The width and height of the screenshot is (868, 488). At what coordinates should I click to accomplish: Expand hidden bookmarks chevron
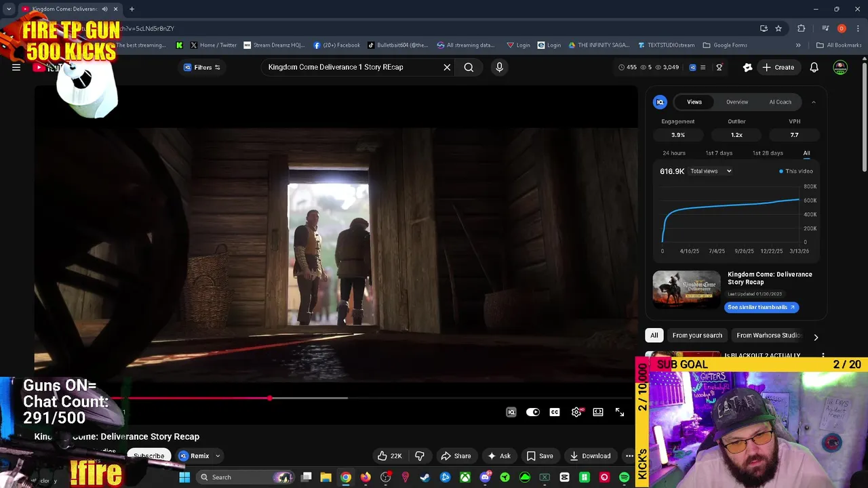[x=798, y=45]
